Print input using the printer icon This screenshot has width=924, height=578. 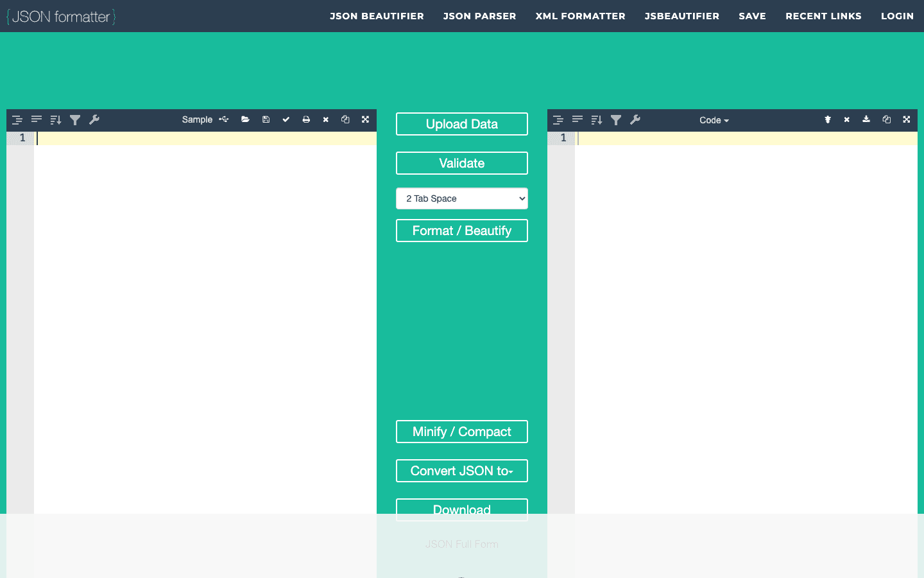[306, 119]
